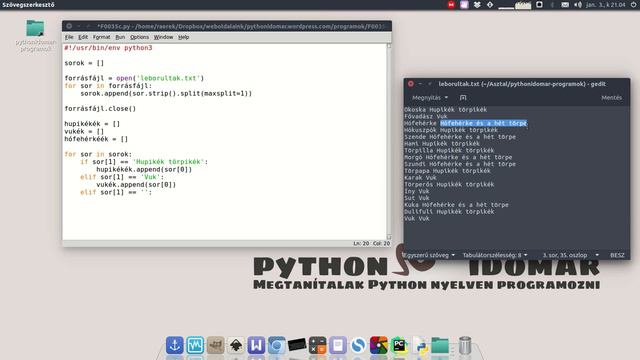The image size is (640, 360).
Task: Open the power menu icon in top panel
Action: pyautogui.click(x=633, y=5)
